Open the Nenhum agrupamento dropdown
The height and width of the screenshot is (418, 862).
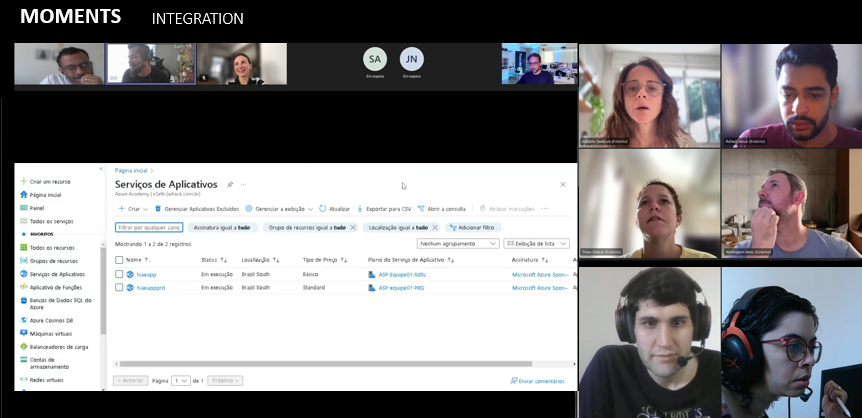click(458, 243)
